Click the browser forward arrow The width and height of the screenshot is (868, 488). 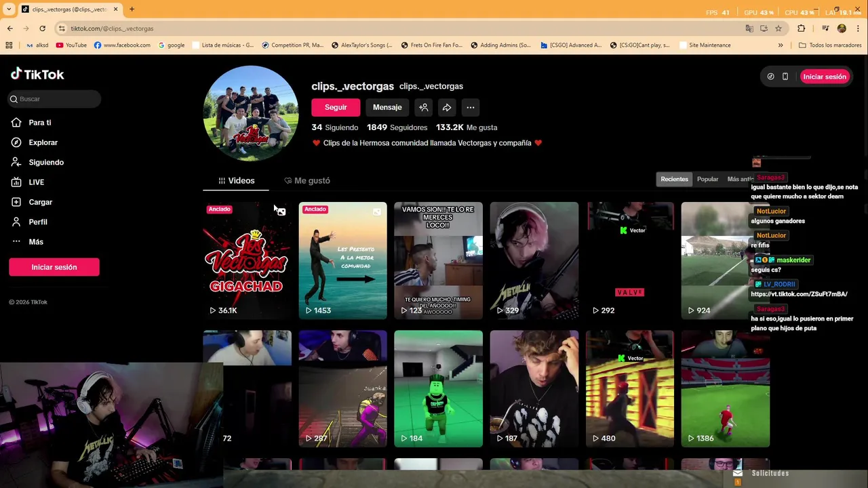26,28
